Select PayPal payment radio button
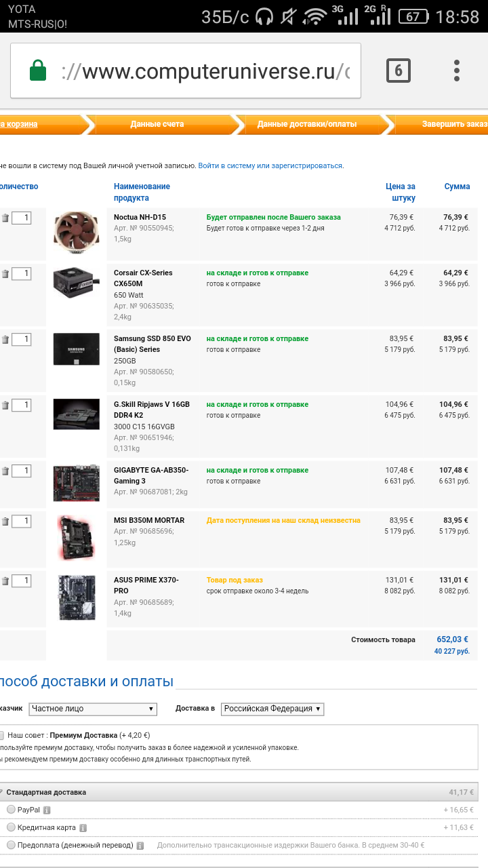This screenshot has height=868, width=488. coord(11,809)
